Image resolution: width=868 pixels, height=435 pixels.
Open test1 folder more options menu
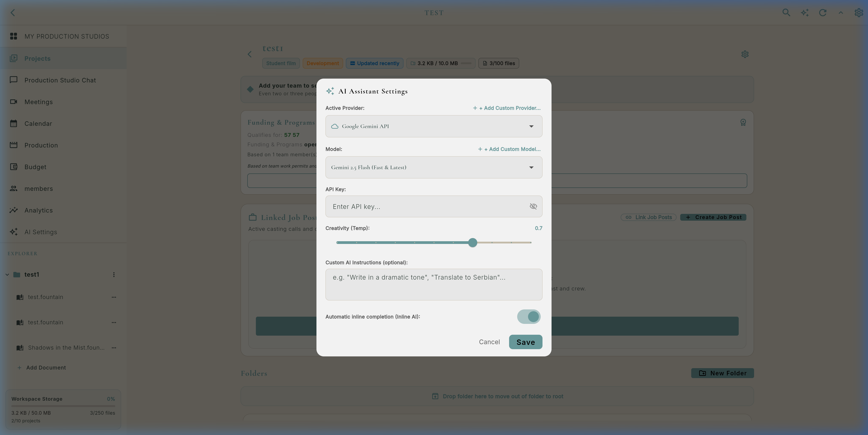(114, 275)
